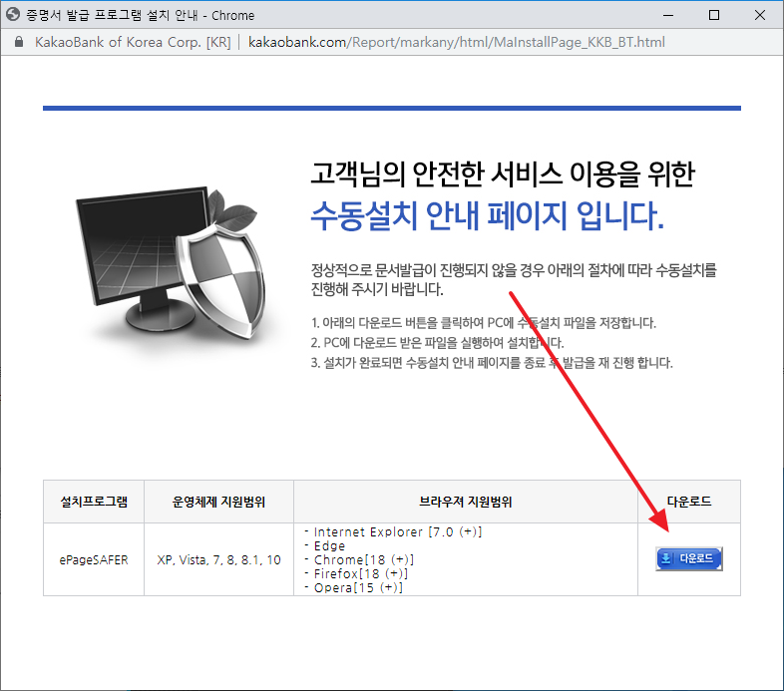Click the heading 고객님의 안전한 서비스 이용을 위한

(x=503, y=173)
